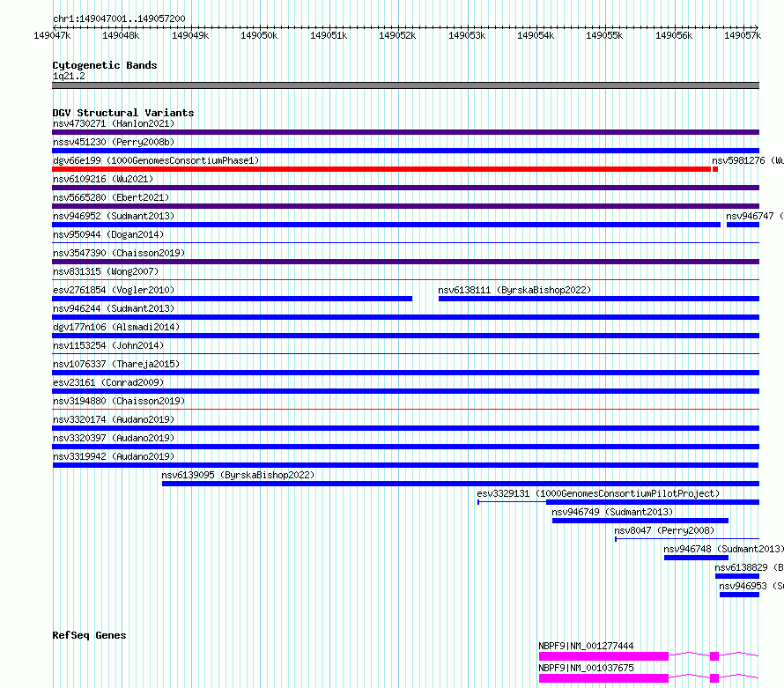Open variant nsv4730271 (Hanlon2021)
Viewport: 784px width, 688px height.
114,123
